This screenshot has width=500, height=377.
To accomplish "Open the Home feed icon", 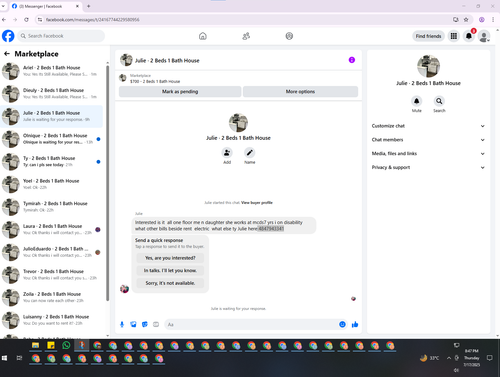I will coord(203,36).
